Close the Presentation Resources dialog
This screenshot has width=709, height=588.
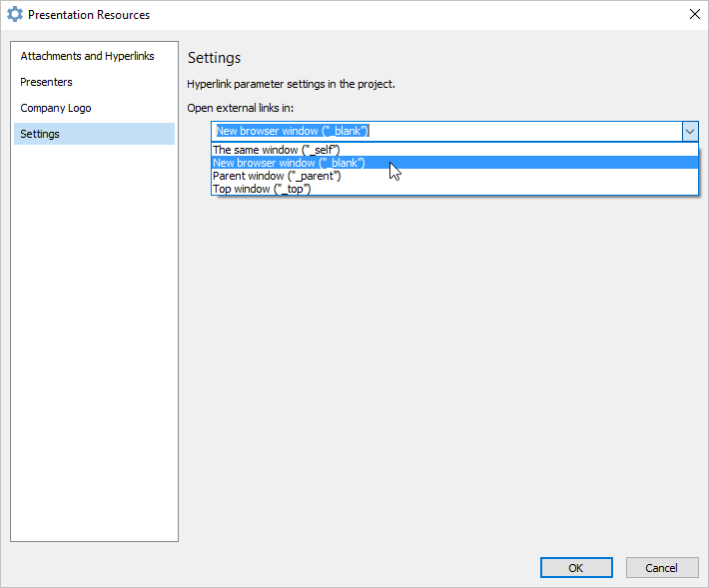tap(695, 14)
